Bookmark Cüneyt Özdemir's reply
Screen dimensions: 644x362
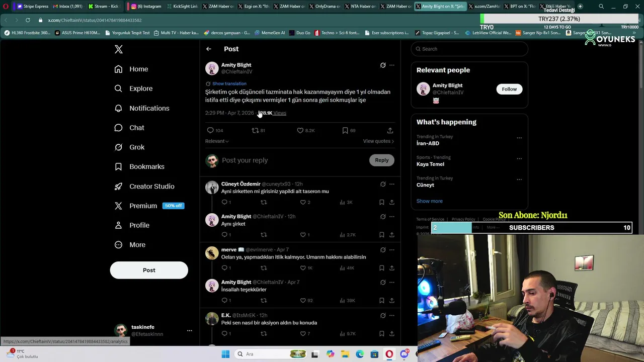(382, 202)
